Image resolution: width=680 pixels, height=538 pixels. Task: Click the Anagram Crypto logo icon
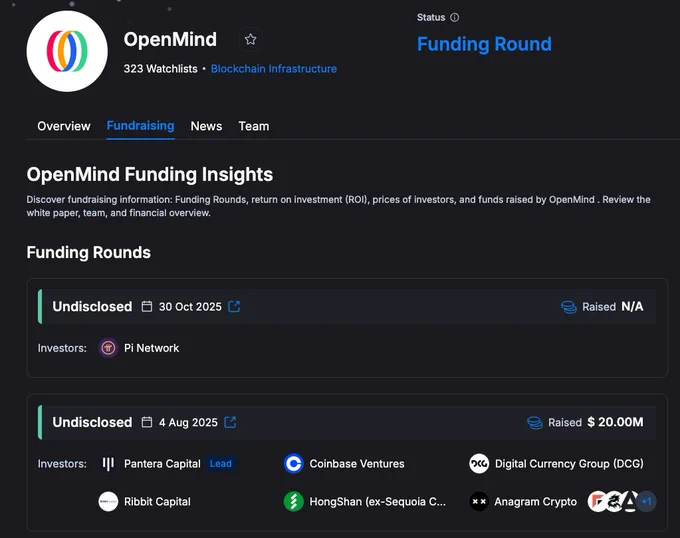479,502
